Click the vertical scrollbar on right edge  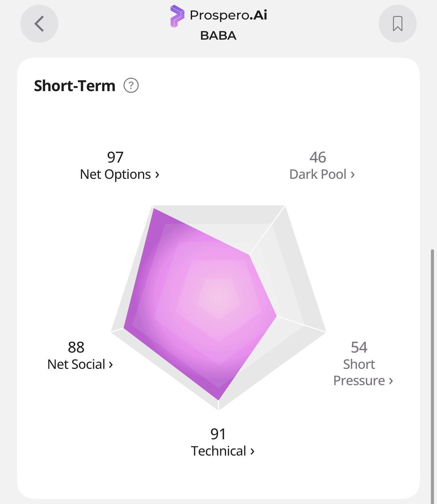click(x=432, y=376)
